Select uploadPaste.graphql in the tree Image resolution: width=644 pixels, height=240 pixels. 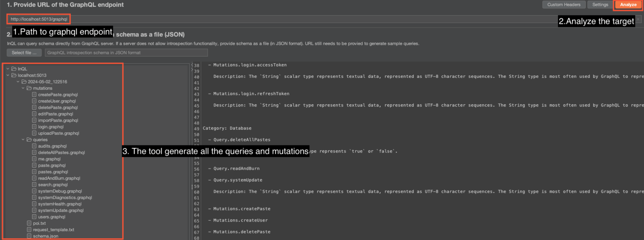[x=58, y=133]
